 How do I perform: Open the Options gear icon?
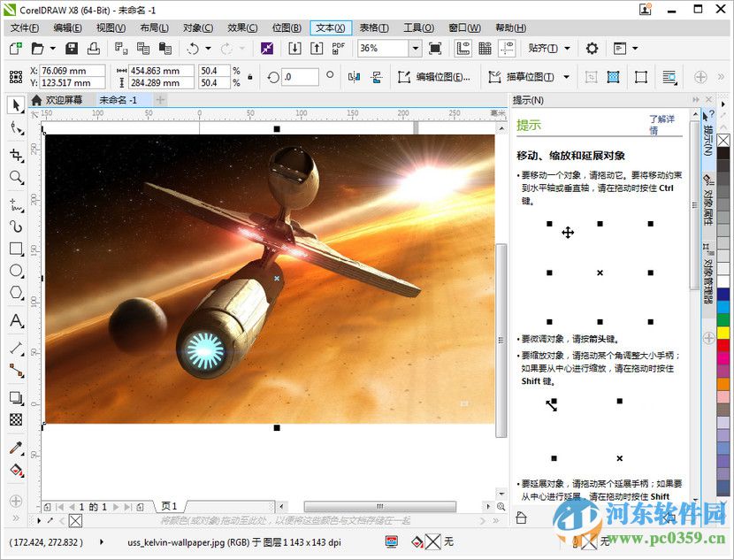pos(593,50)
